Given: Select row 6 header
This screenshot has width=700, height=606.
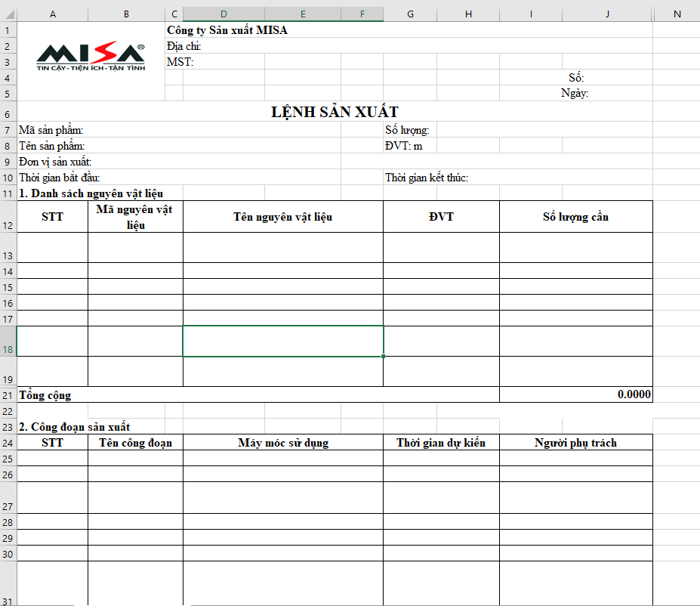Looking at the screenshot, I should pos(8,112).
